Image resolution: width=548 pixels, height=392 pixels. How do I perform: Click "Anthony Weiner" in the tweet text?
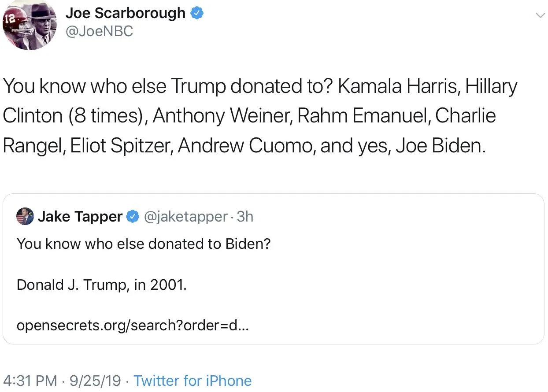[222, 116]
